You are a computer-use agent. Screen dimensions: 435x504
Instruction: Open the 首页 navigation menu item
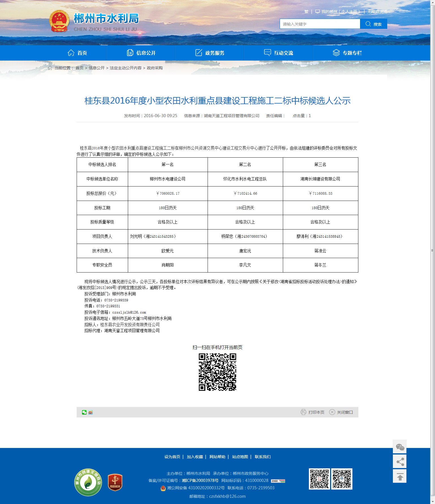[x=77, y=53]
